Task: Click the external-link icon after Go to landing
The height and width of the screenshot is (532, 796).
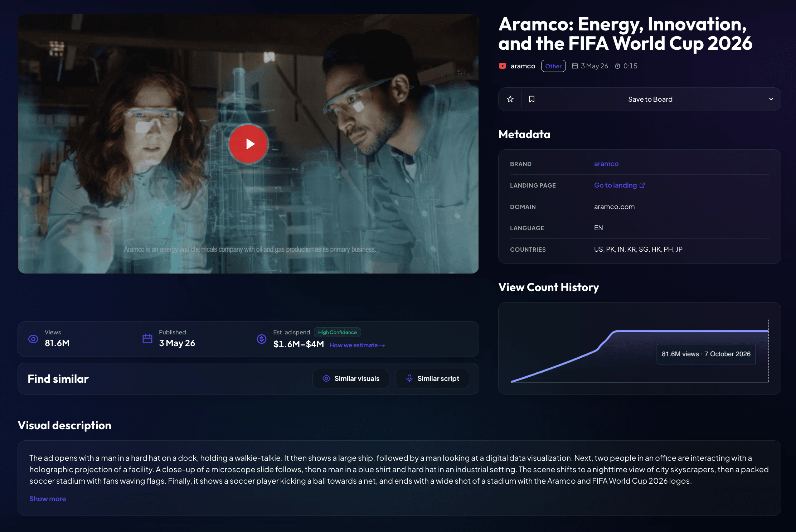Action: pyautogui.click(x=642, y=185)
